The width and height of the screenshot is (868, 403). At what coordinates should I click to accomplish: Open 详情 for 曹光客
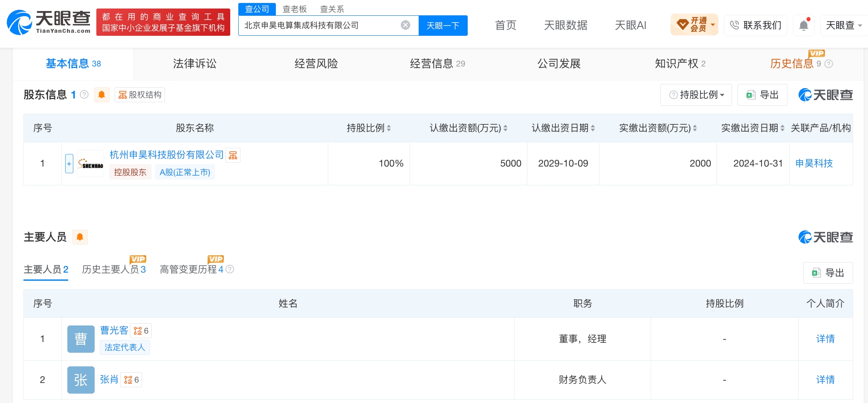pyautogui.click(x=825, y=339)
